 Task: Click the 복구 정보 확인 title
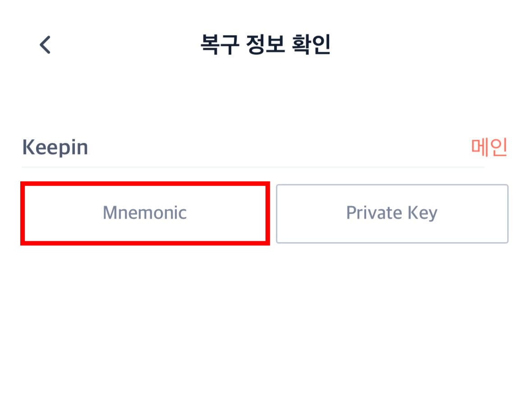click(x=266, y=43)
